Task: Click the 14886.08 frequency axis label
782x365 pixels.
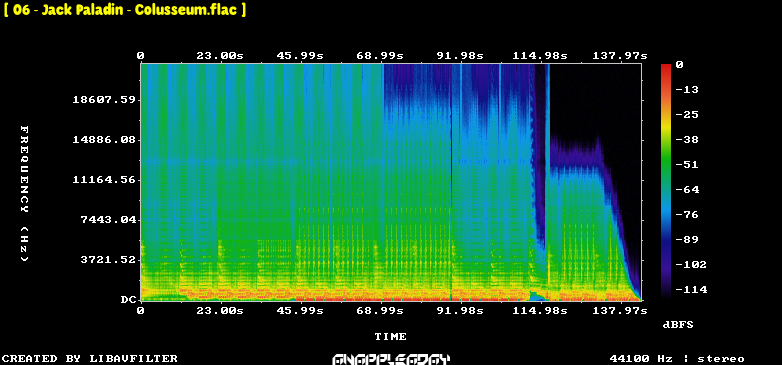Action: 103,140
